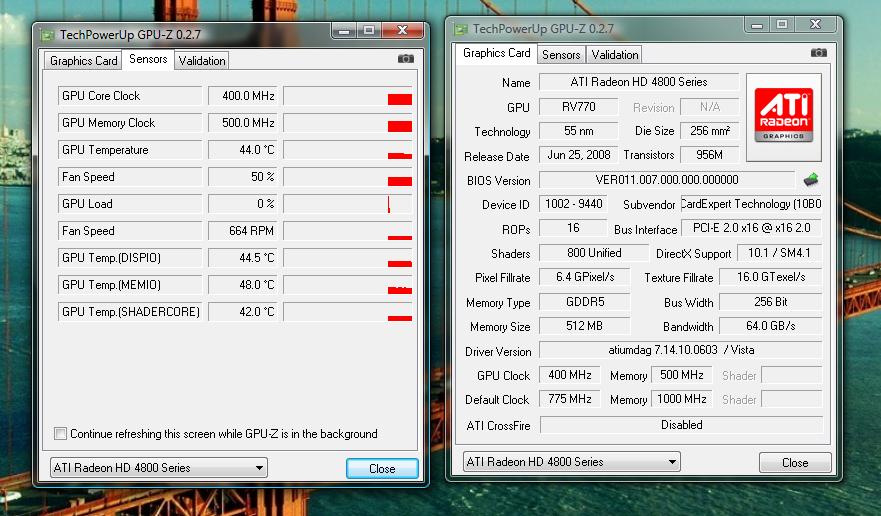Click Pixel Fillrate field 6.4 GPixel/s
Image resolution: width=881 pixels, height=516 pixels.
click(585, 277)
